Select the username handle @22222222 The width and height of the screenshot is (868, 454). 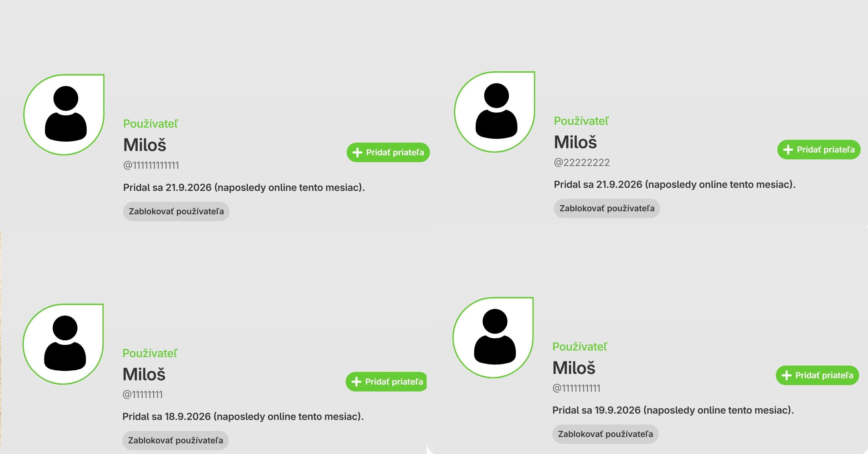click(x=582, y=163)
